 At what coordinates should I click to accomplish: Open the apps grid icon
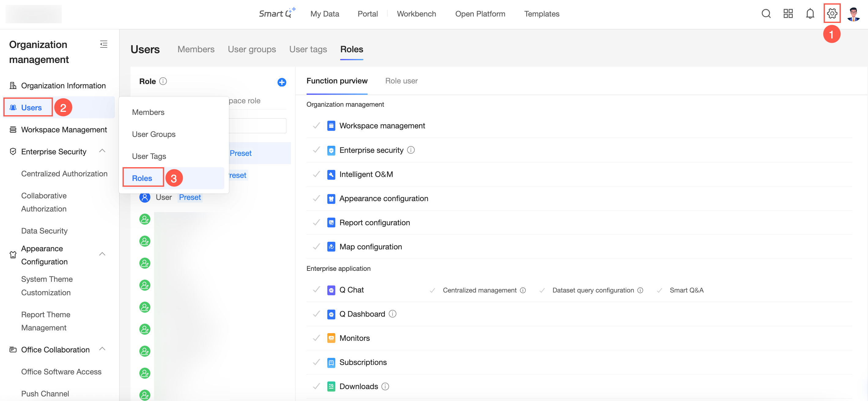[x=788, y=13]
